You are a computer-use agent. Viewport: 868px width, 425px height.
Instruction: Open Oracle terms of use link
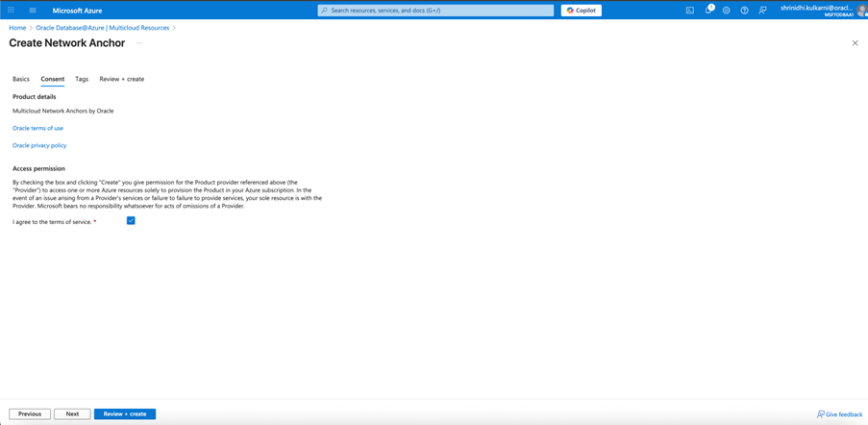point(37,129)
